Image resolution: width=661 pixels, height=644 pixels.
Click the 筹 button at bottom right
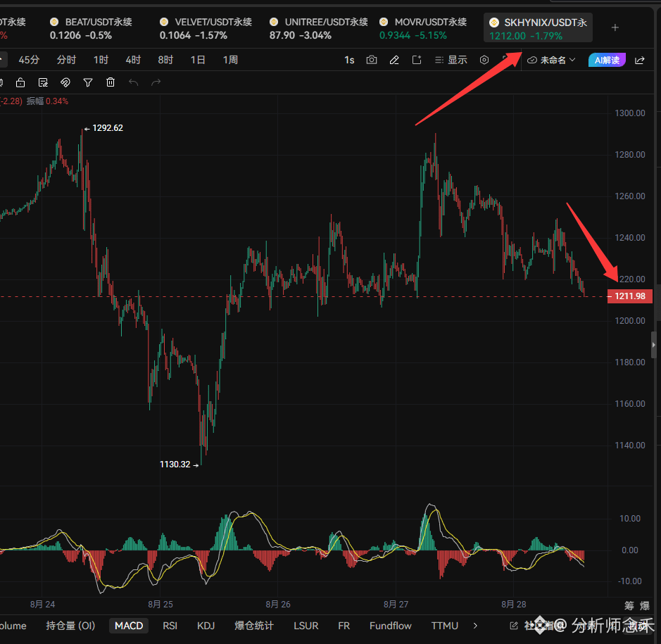[x=629, y=606]
